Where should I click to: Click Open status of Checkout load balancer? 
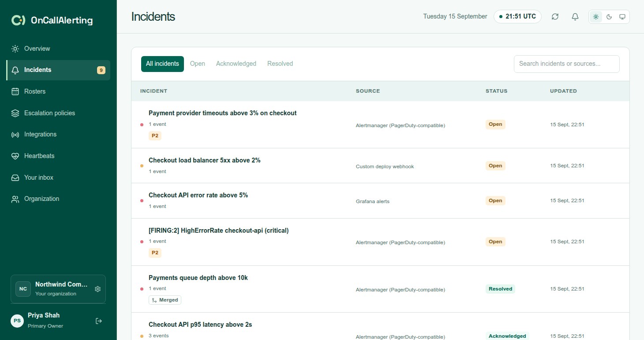[x=495, y=166]
